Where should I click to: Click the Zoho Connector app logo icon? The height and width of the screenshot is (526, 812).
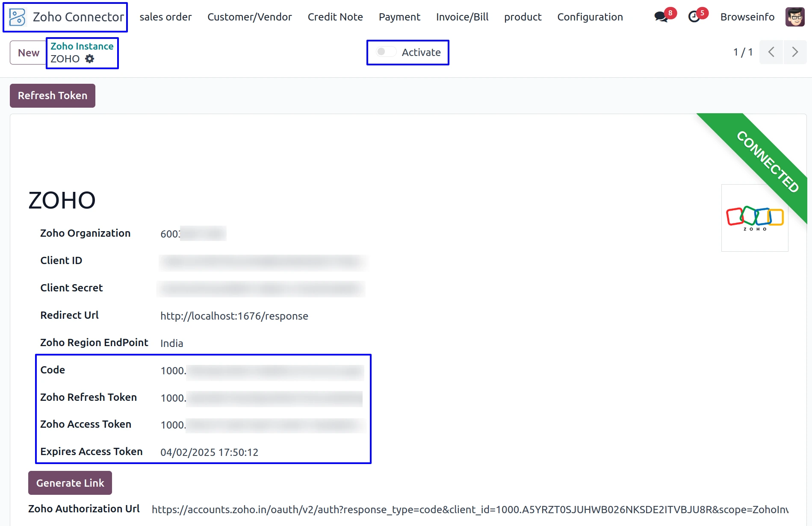coord(18,17)
